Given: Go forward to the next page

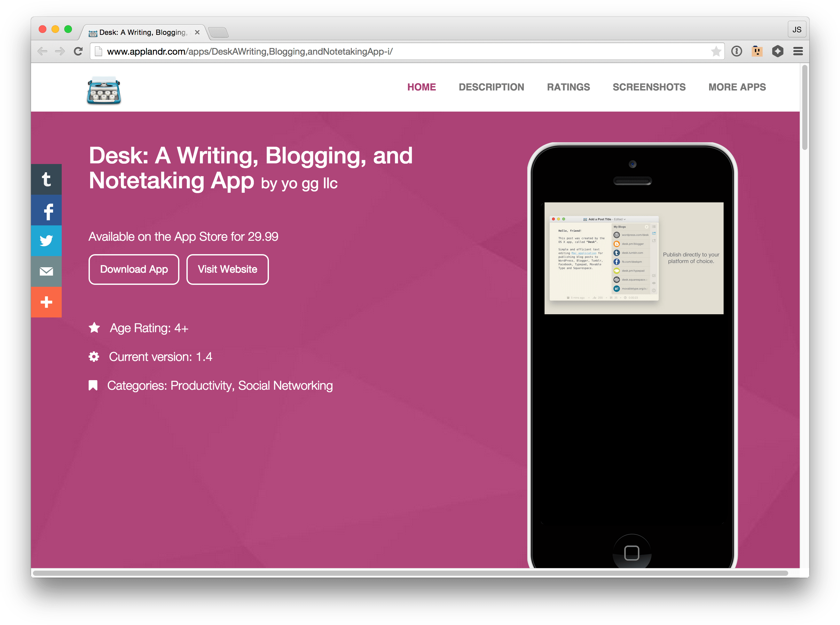Looking at the screenshot, I should point(60,51).
